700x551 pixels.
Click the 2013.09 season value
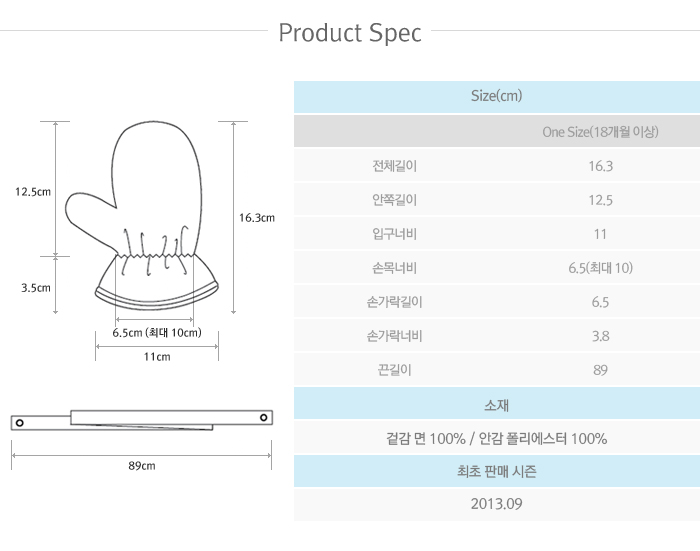pos(496,504)
